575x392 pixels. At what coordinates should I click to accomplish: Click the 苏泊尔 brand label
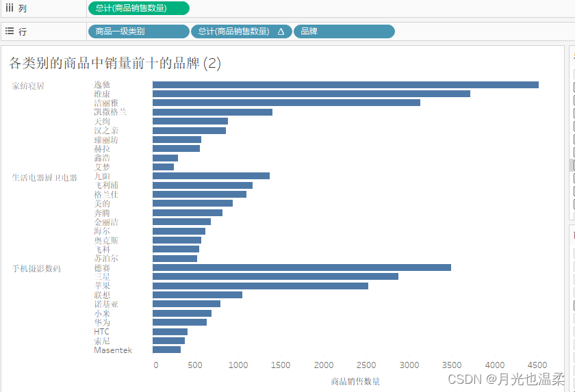[x=106, y=259]
